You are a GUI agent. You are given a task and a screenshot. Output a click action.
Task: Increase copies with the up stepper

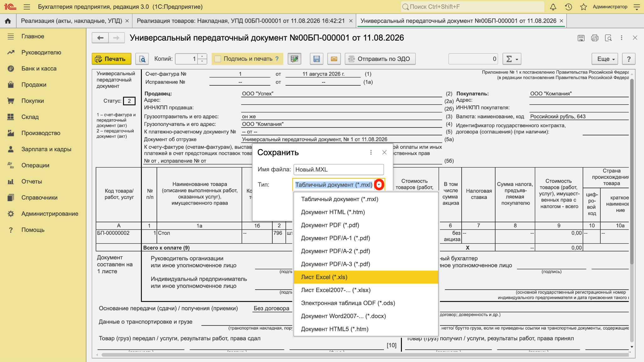(202, 56)
